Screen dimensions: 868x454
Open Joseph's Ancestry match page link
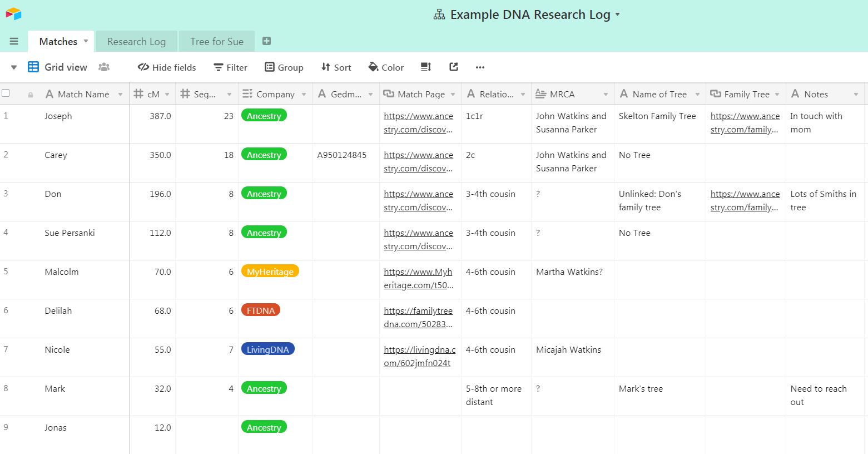(418, 122)
